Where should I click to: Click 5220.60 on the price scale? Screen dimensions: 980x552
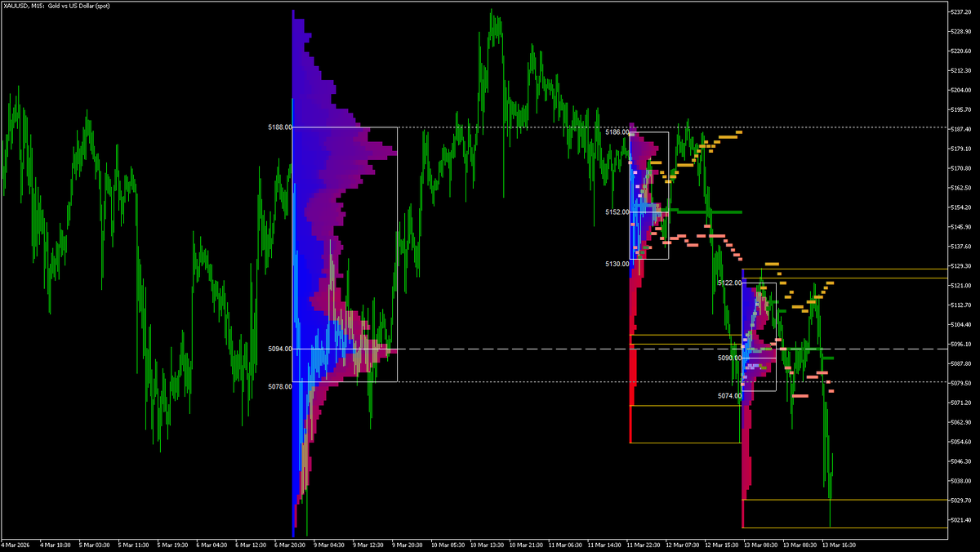click(960, 51)
